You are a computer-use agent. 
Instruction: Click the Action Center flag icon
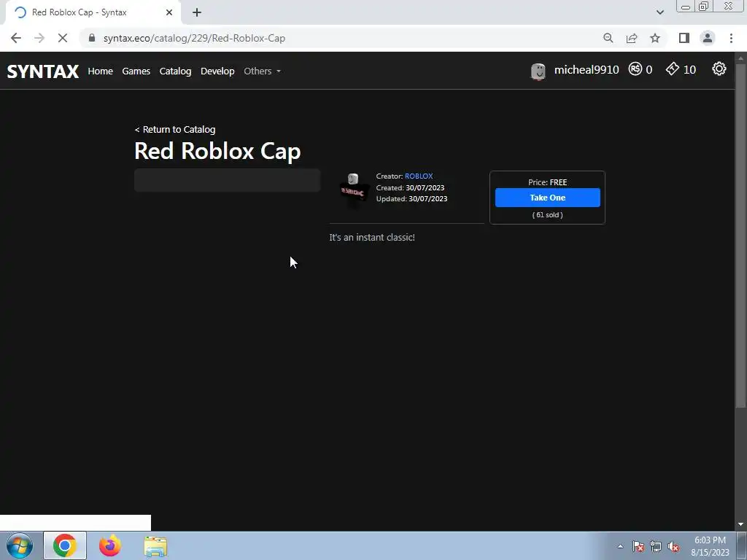638,546
